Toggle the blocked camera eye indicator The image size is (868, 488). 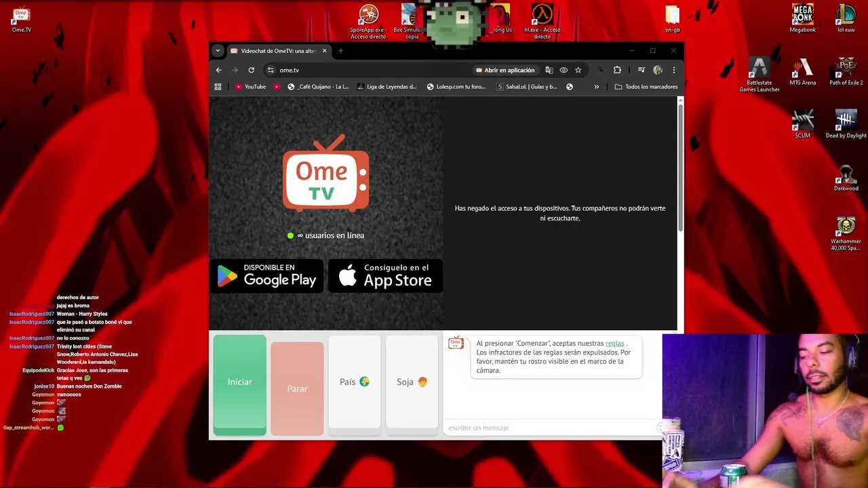tap(564, 70)
